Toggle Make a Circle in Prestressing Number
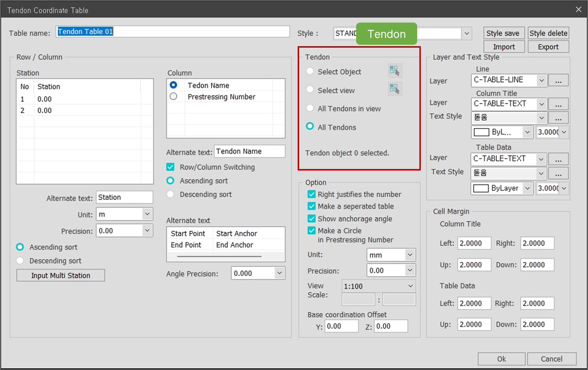Image resolution: width=588 pixels, height=370 pixels. [311, 230]
